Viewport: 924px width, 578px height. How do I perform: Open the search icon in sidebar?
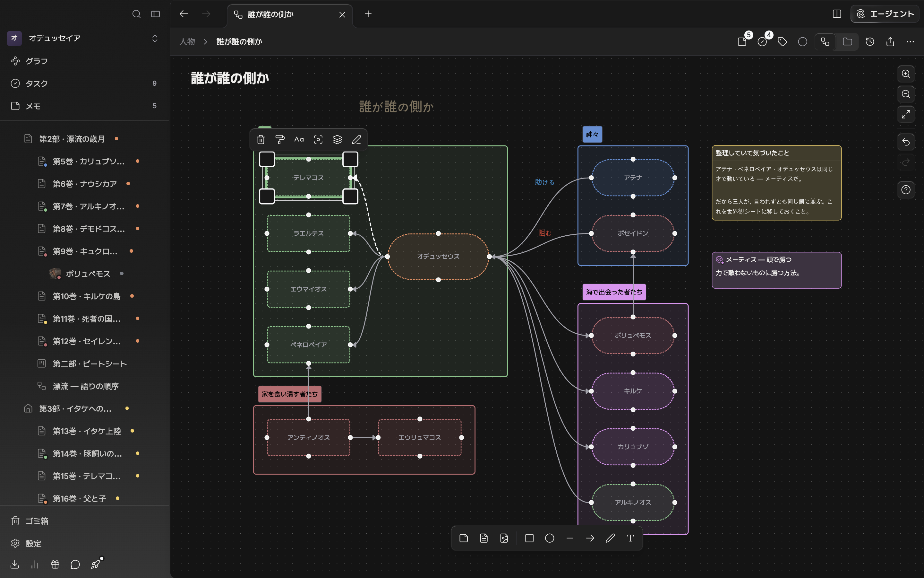[x=136, y=14]
